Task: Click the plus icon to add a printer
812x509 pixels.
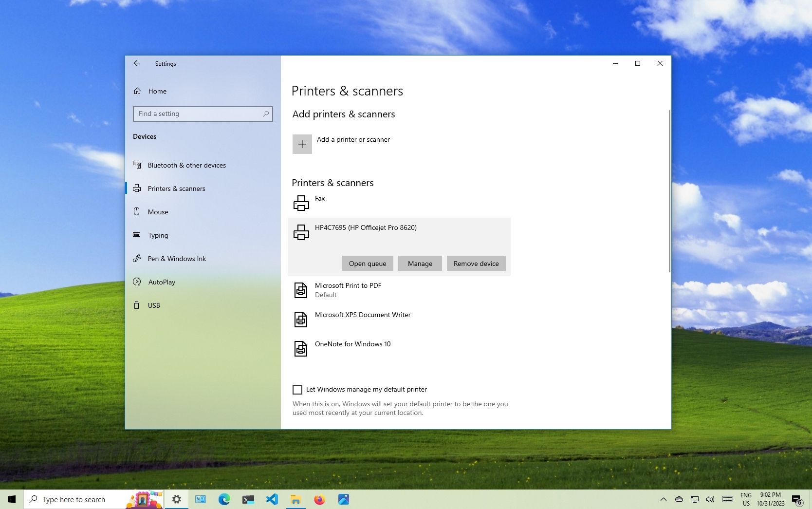Action: coord(302,144)
